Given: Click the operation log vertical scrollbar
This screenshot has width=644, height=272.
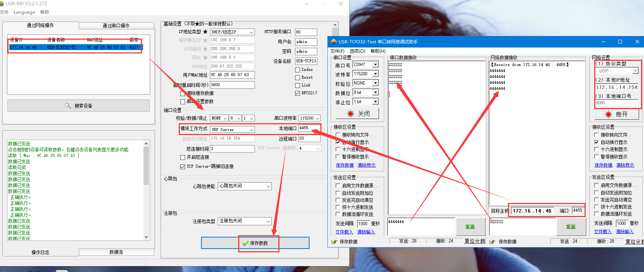Looking at the screenshot, I should (x=146, y=190).
